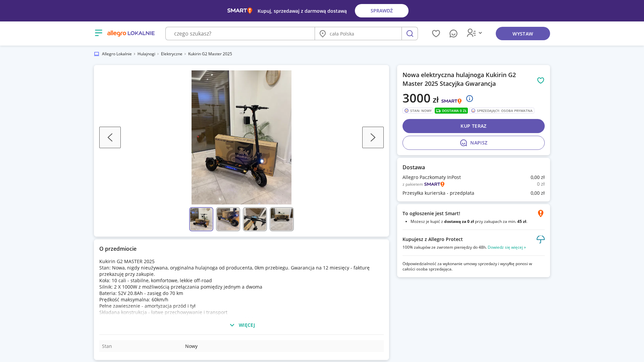Click the price info icon

tap(470, 99)
